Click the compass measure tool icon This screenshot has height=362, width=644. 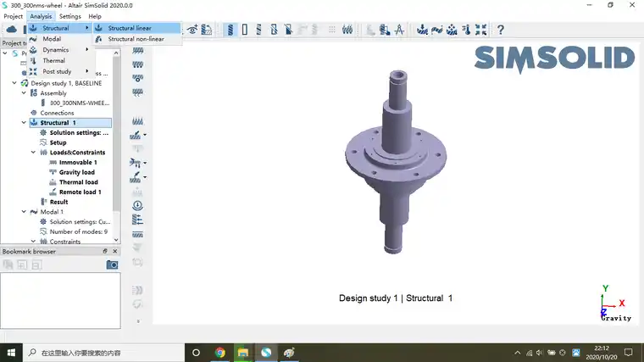pos(399,30)
